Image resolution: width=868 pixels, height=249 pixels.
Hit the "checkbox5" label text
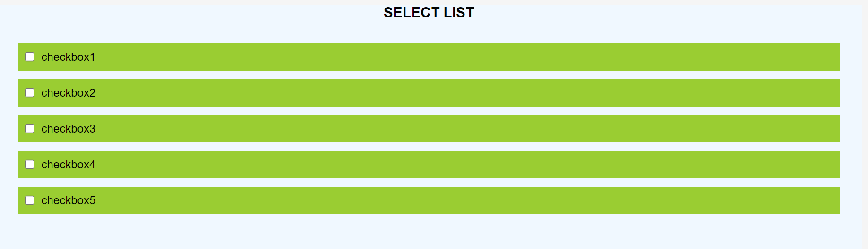click(69, 200)
